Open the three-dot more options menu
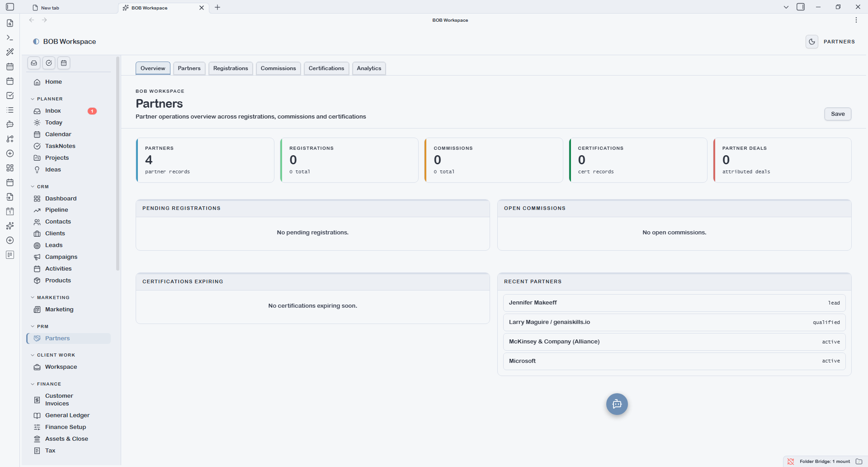 tap(856, 20)
